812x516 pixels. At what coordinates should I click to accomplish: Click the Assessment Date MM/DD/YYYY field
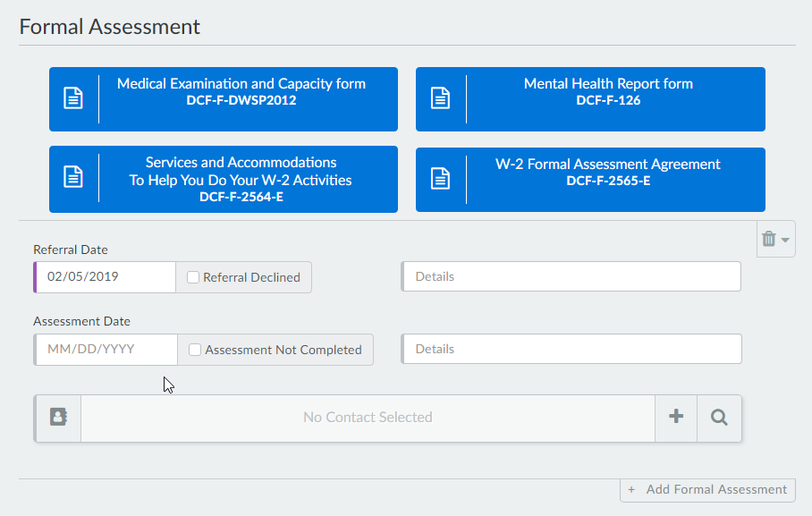tap(106, 350)
